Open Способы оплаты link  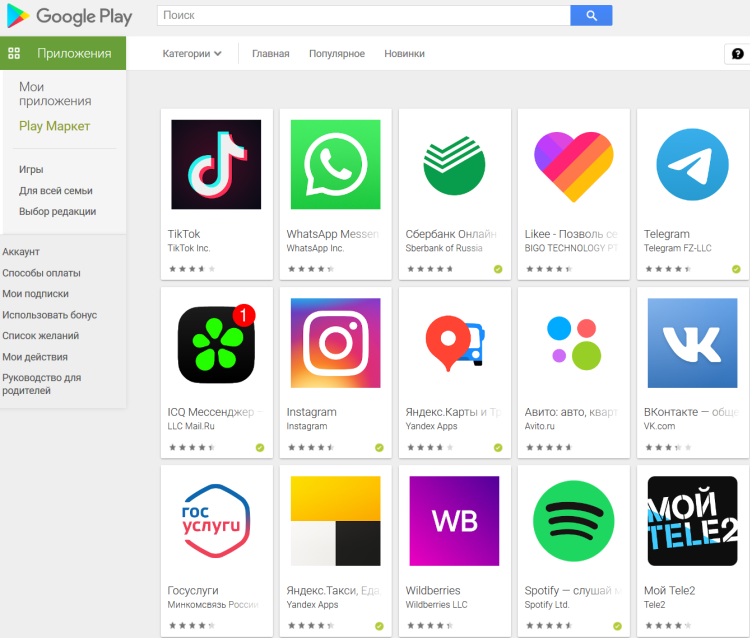41,273
